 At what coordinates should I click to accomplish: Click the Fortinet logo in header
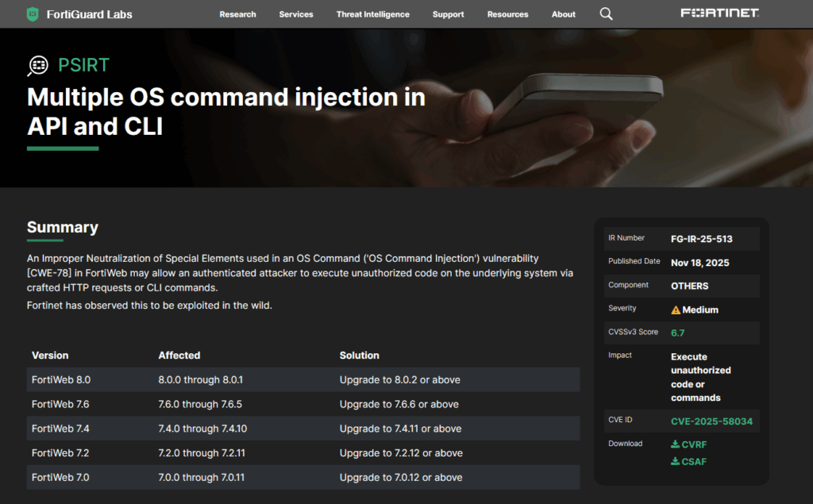tap(719, 13)
